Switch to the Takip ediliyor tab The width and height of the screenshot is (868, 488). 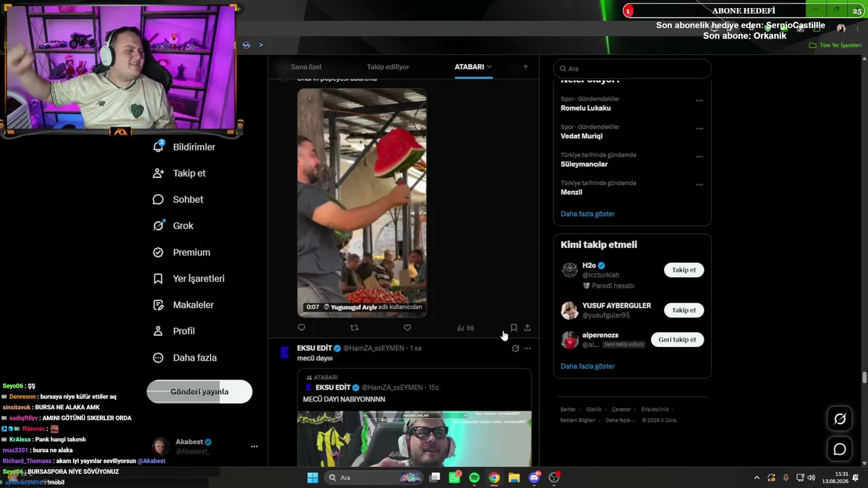[x=388, y=66]
